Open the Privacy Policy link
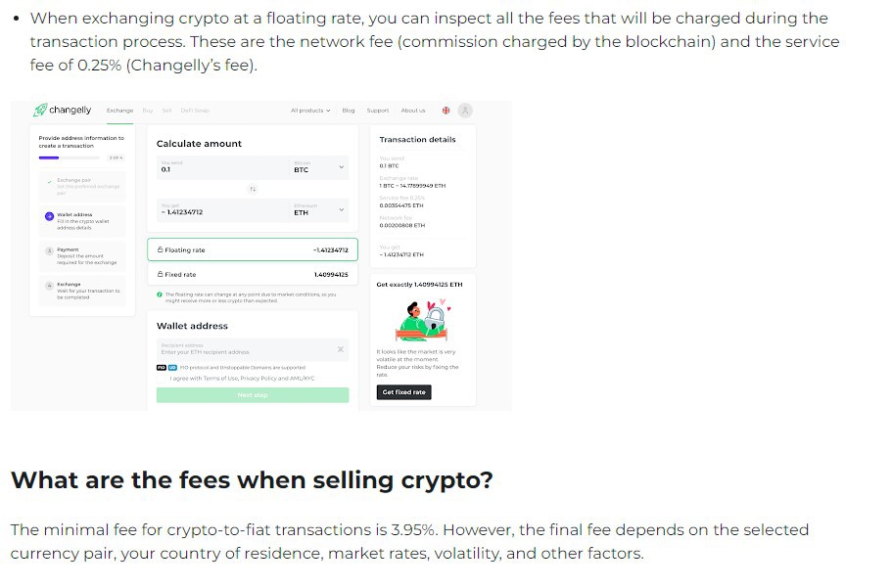Image resolution: width=892 pixels, height=588 pixels. tap(260, 378)
